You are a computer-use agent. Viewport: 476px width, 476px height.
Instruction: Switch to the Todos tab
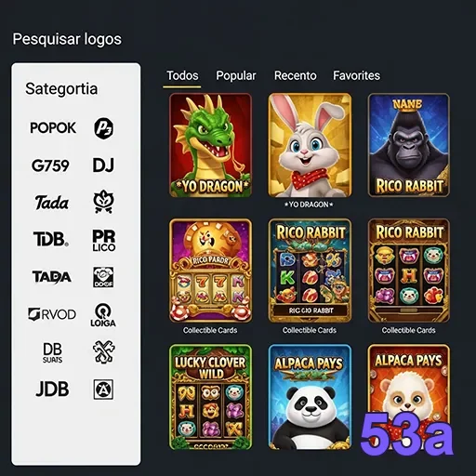(182, 75)
